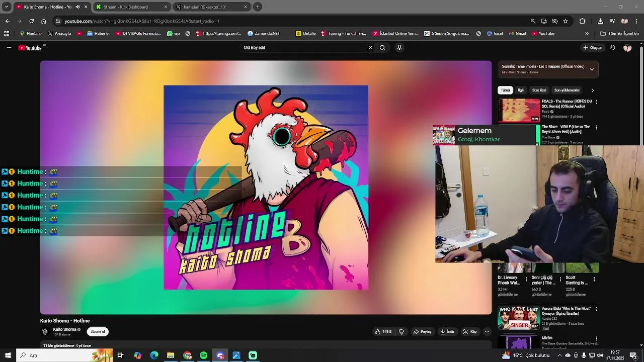Image resolution: width=644 pixels, height=362 pixels.
Task: Open Tureng Turkish English bookmark
Action: tap(343, 34)
